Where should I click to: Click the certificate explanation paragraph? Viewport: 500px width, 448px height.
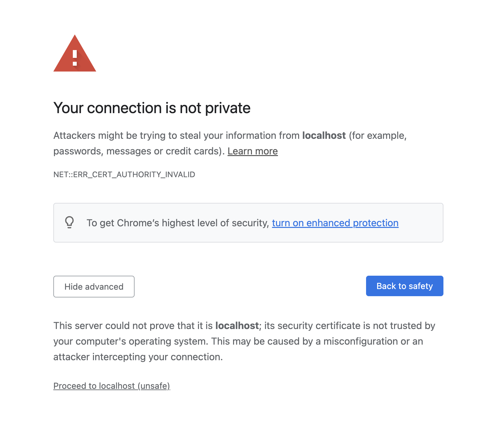244,341
